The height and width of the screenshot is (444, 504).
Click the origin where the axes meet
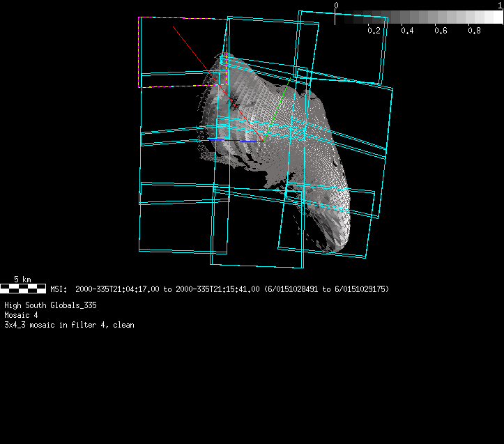pyautogui.click(x=263, y=140)
